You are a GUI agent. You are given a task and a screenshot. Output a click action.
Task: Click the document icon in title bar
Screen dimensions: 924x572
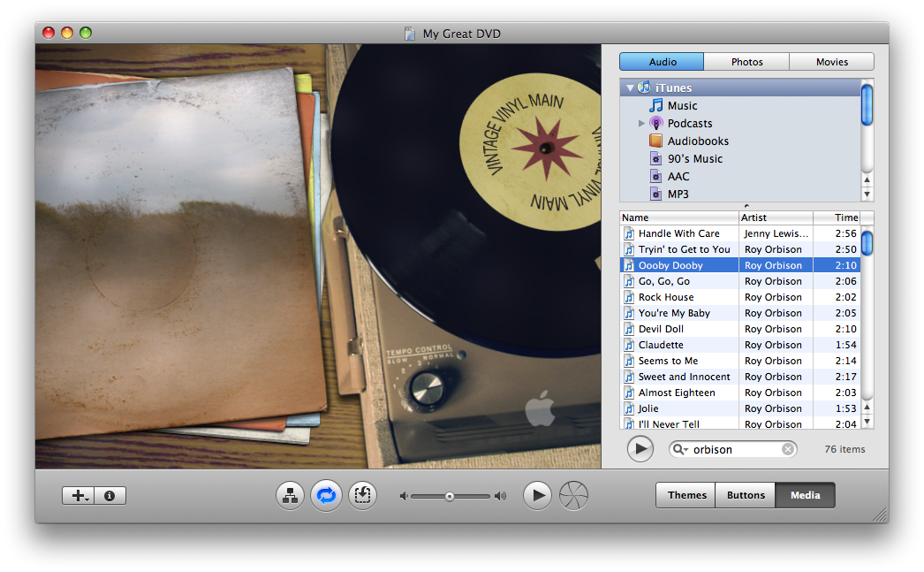coord(410,34)
